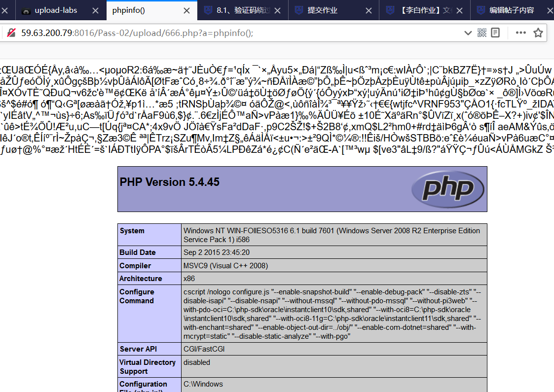Switch to the 提交作业 tab

pyautogui.click(x=334, y=10)
